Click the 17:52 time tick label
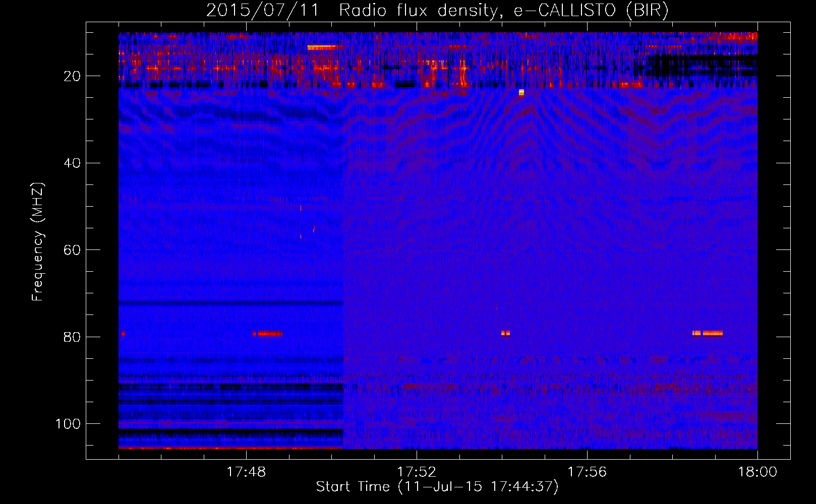 (417, 472)
